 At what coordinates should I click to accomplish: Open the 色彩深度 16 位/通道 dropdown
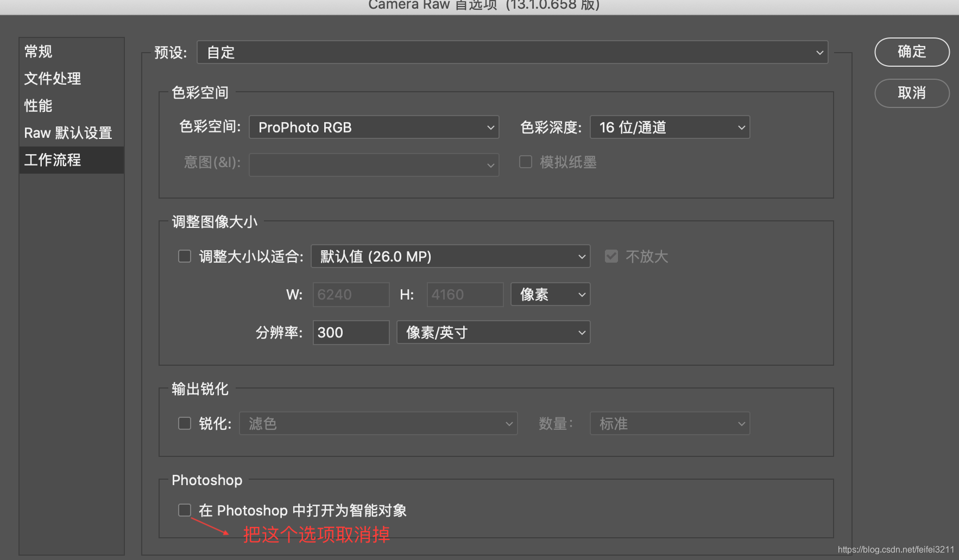point(670,128)
